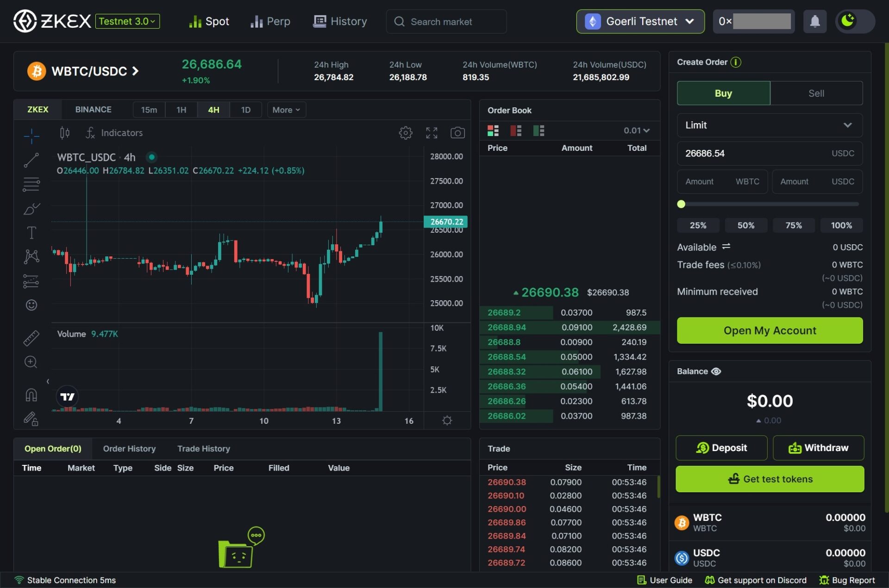This screenshot has height=588, width=889.
Task: Open the Fibonacci retracement tool
Action: click(x=31, y=184)
